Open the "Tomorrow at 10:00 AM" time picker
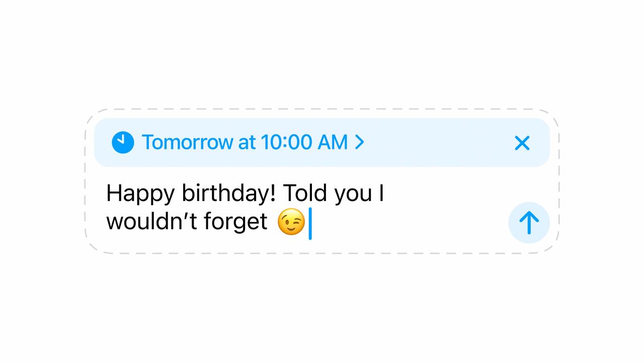Image resolution: width=644 pixels, height=362 pixels. pos(245,142)
